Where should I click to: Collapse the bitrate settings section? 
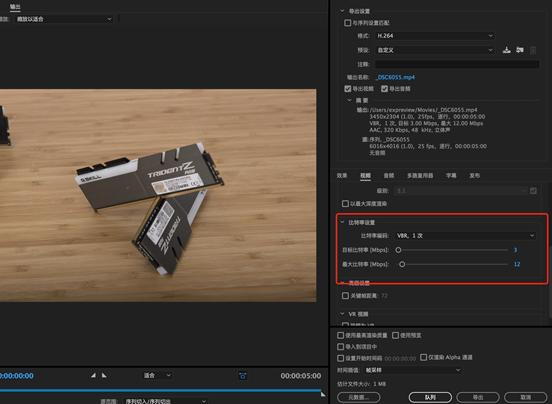coord(342,222)
